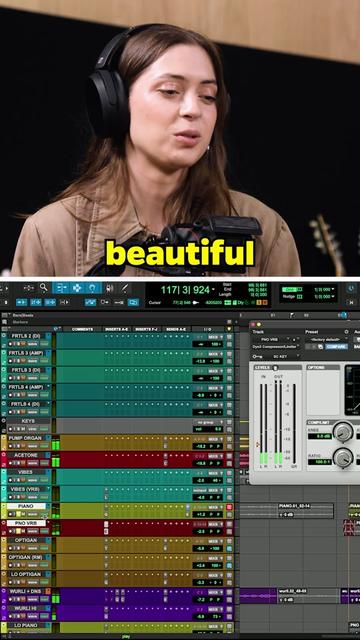Click the yellow bulb icon above track list
This screenshot has width=360, height=640.
(229, 329)
